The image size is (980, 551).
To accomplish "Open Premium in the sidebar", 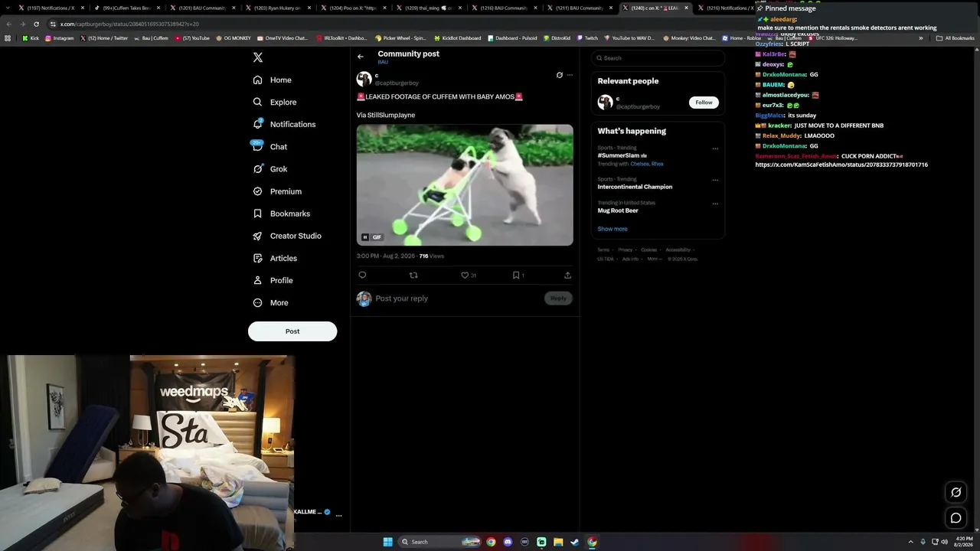I will pos(277,191).
